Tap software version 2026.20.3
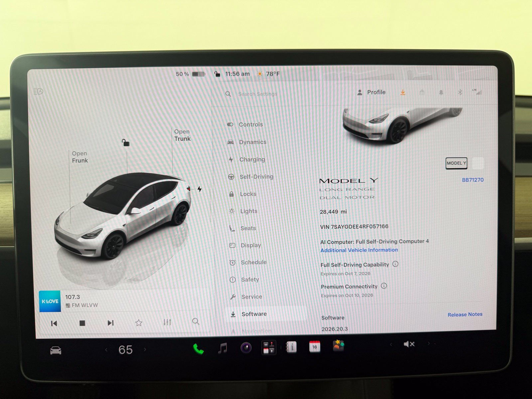 point(334,329)
